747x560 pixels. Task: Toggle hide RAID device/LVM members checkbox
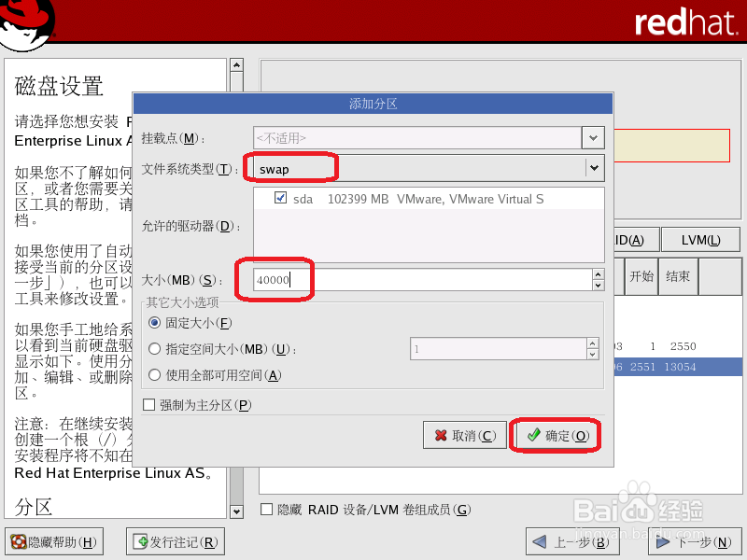267,510
